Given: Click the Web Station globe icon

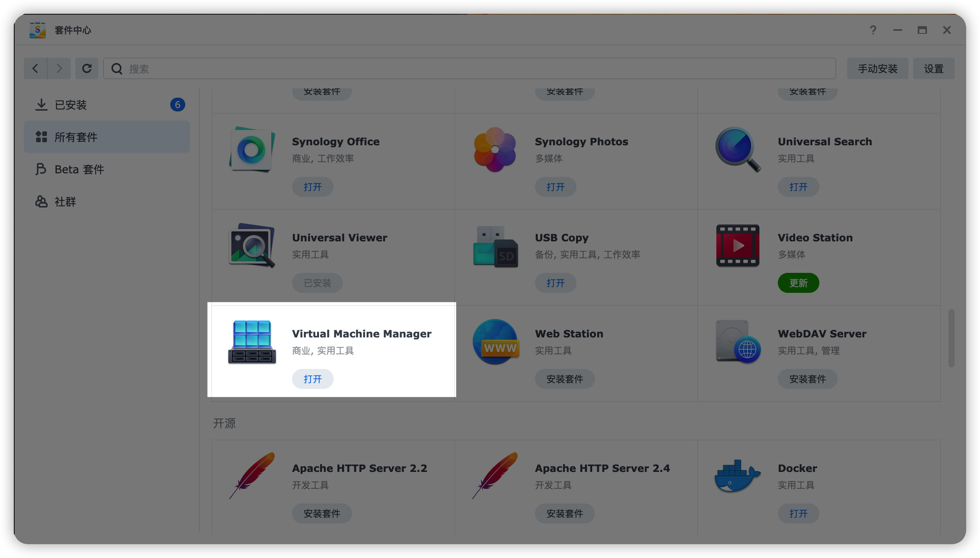Looking at the screenshot, I should pos(496,342).
